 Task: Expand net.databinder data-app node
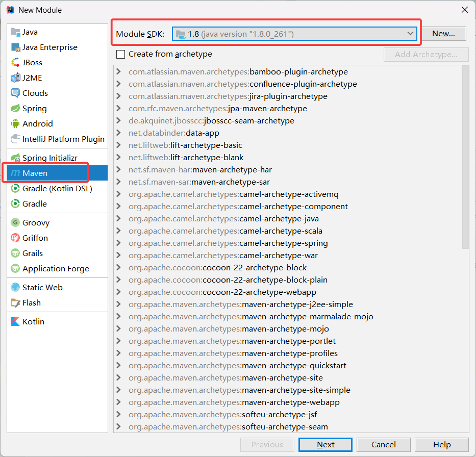[119, 133]
